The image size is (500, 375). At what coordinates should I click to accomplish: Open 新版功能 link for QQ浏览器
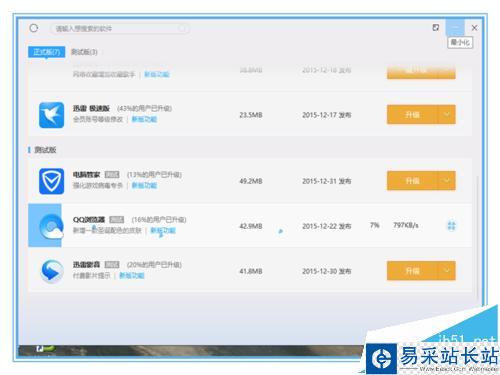click(163, 230)
